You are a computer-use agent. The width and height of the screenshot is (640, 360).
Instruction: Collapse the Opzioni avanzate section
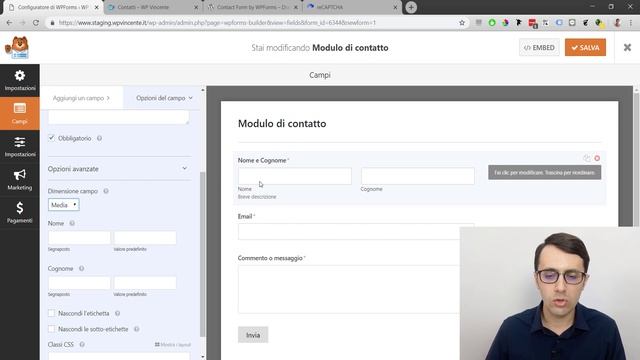click(119, 169)
